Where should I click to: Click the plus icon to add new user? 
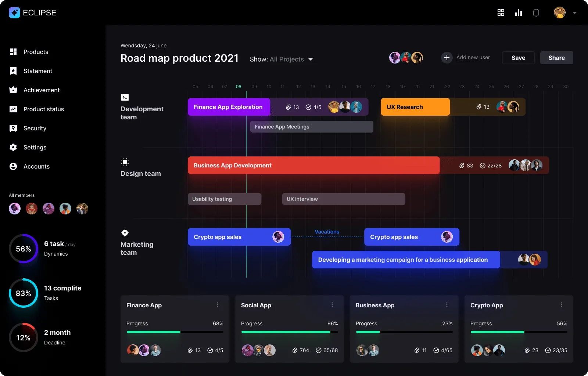(447, 58)
